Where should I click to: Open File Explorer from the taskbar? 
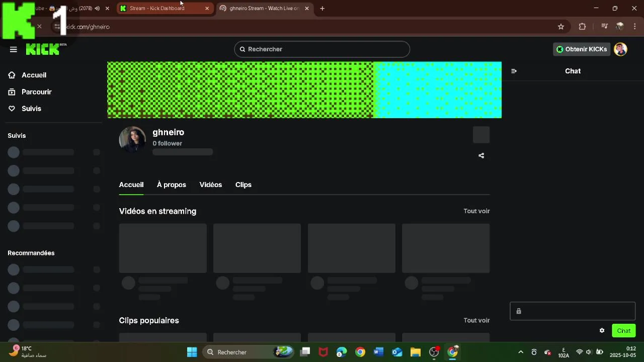pyautogui.click(x=415, y=352)
